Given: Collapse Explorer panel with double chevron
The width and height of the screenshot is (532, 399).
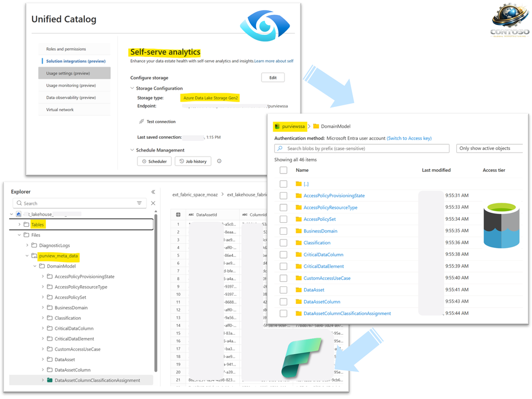Looking at the screenshot, I should click(x=153, y=192).
